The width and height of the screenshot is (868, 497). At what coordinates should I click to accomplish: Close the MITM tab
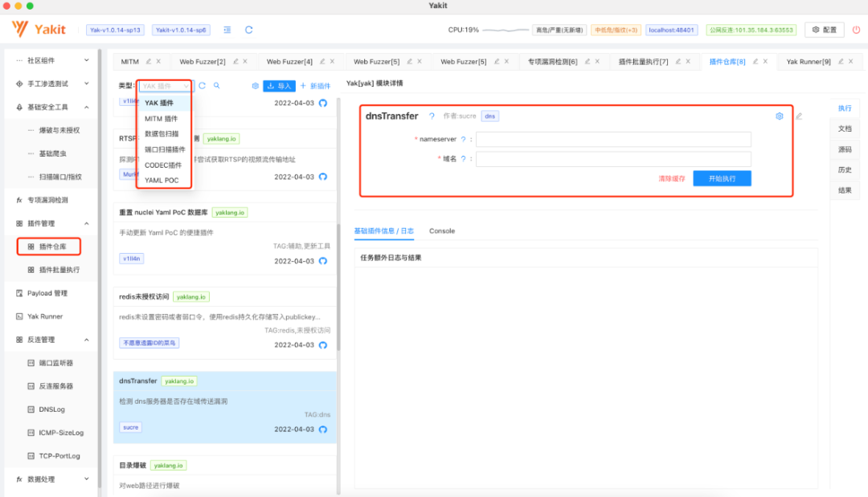(x=158, y=61)
